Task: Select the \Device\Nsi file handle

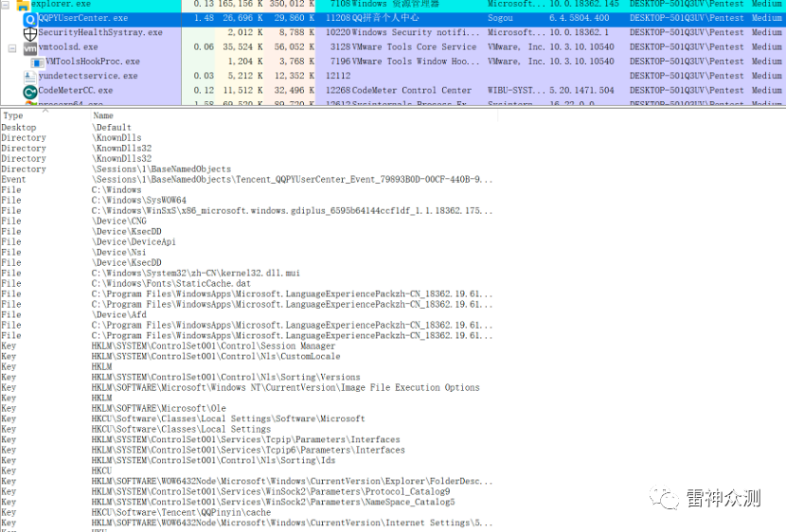Action: click(119, 253)
